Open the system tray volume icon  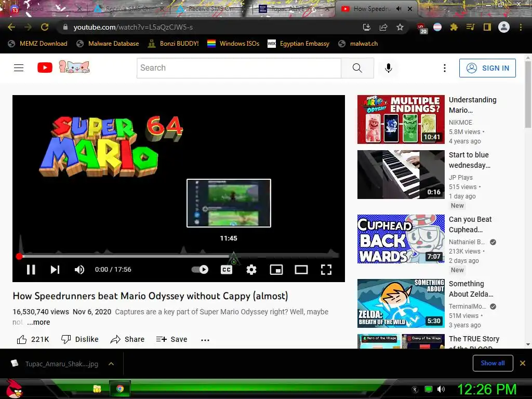[x=441, y=389]
